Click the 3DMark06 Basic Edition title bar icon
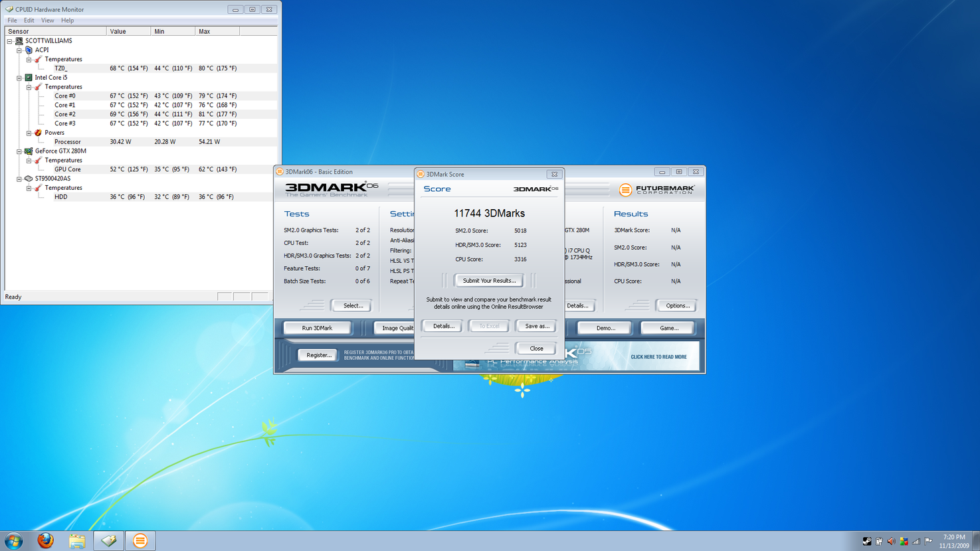The height and width of the screenshot is (551, 980). [280, 172]
